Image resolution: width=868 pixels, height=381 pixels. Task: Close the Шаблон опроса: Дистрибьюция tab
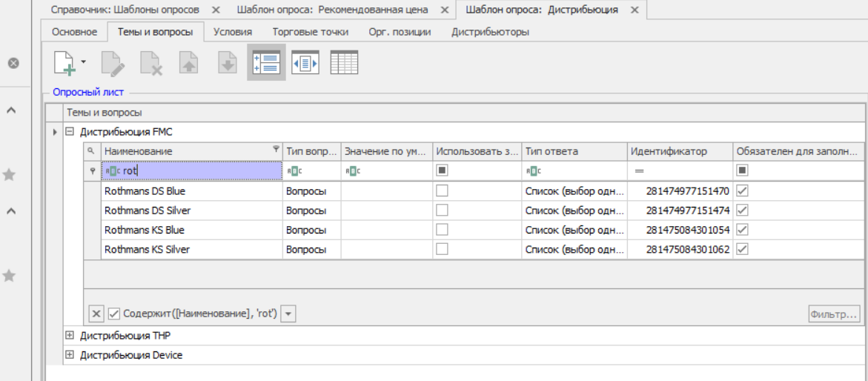pos(635,10)
